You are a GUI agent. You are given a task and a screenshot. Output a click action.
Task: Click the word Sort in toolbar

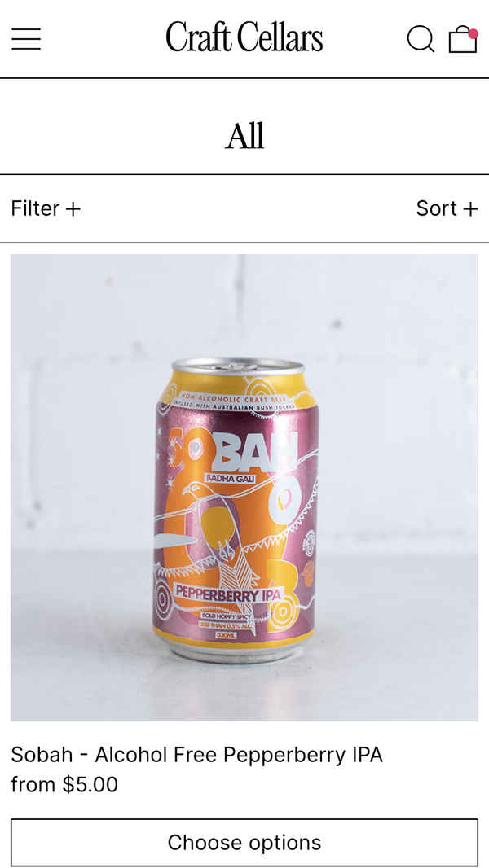[x=437, y=208]
